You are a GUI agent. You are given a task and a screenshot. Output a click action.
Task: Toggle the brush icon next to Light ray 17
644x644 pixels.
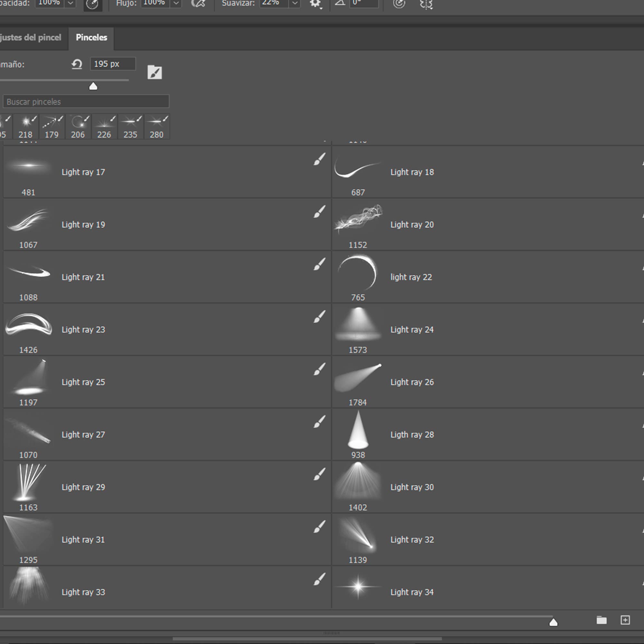coord(319,159)
